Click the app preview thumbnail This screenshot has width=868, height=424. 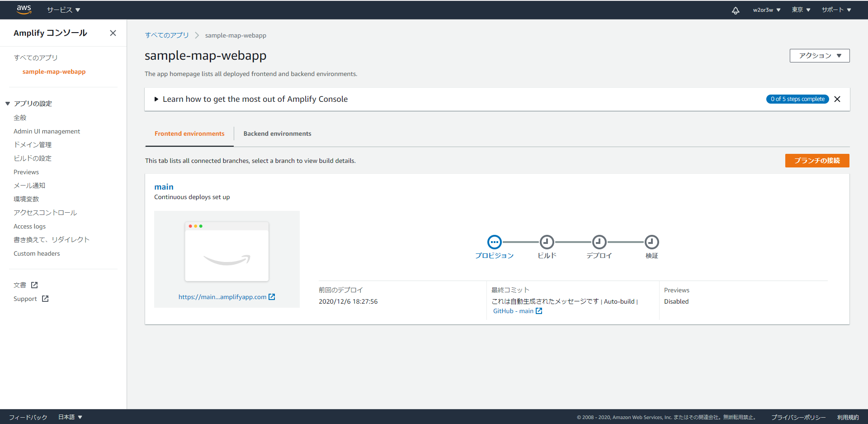pyautogui.click(x=227, y=251)
